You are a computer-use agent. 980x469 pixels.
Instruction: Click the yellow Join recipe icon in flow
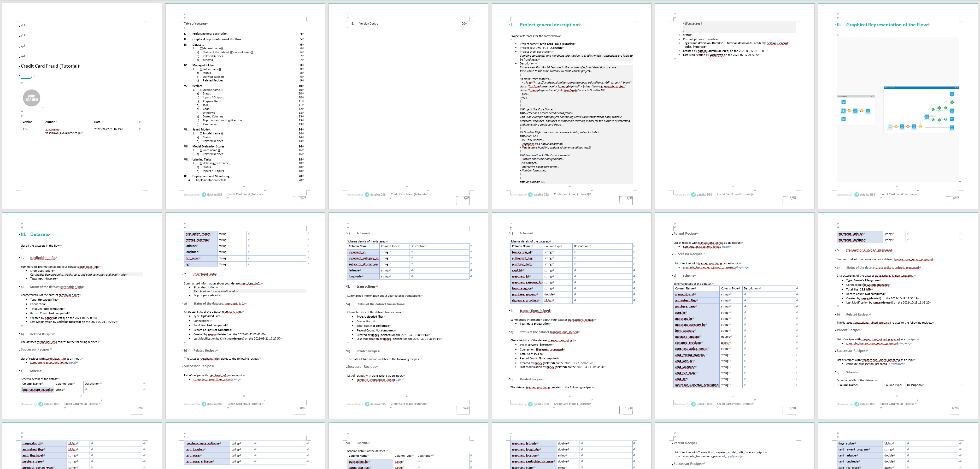pos(849,111)
